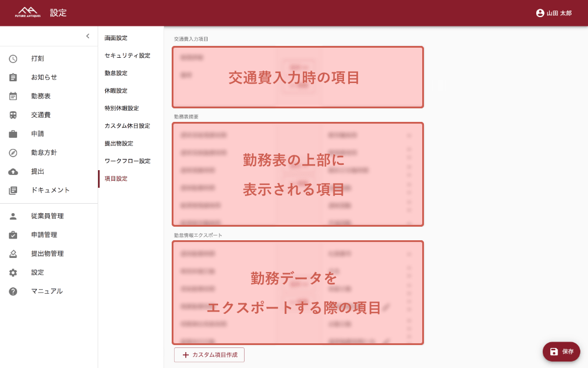Switch to 画面設定 settings tab
Image resolution: width=588 pixels, height=368 pixels.
[116, 38]
